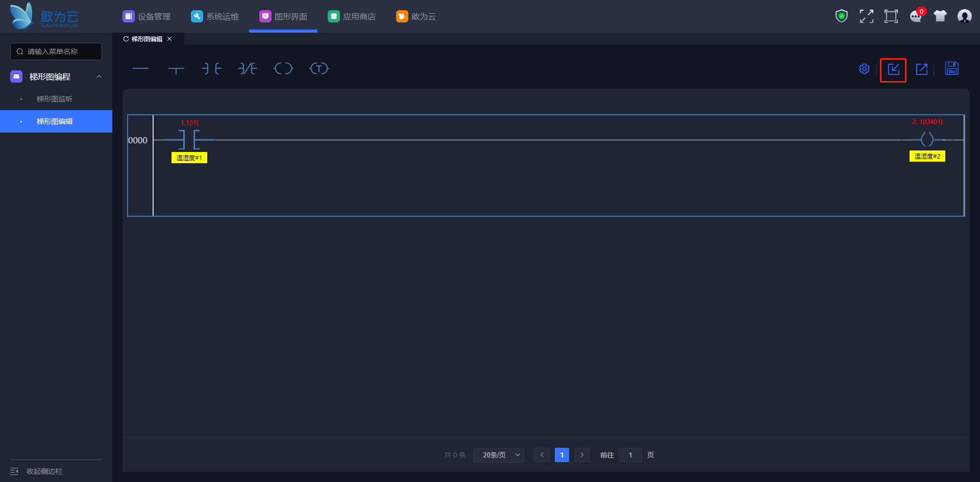This screenshot has width=980, height=482.
Task: Click the refresh icon on 梯形图编辑 tab
Action: click(126, 39)
